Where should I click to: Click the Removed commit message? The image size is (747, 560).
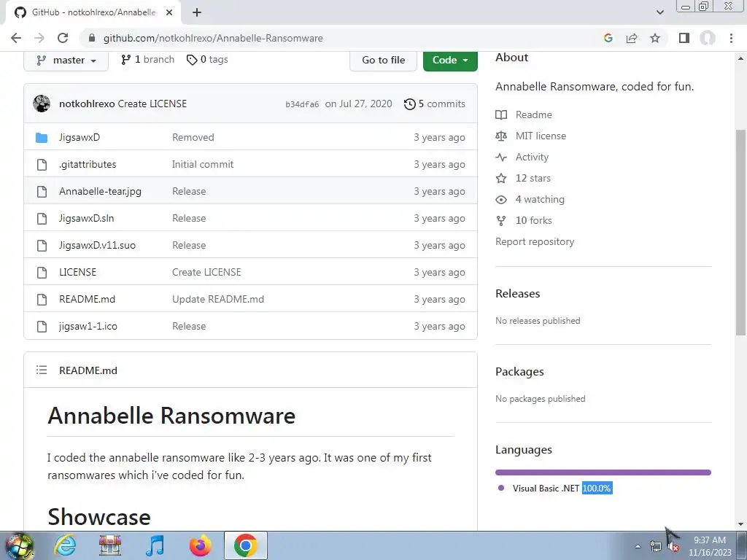[193, 138]
